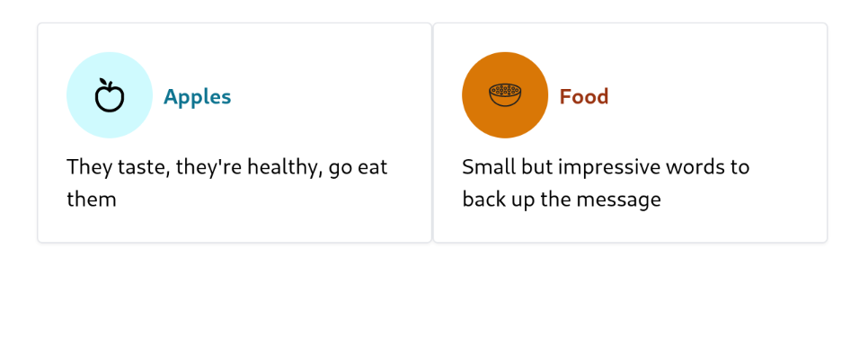
Task: Click the orange circle around the bowl
Action: [x=505, y=95]
